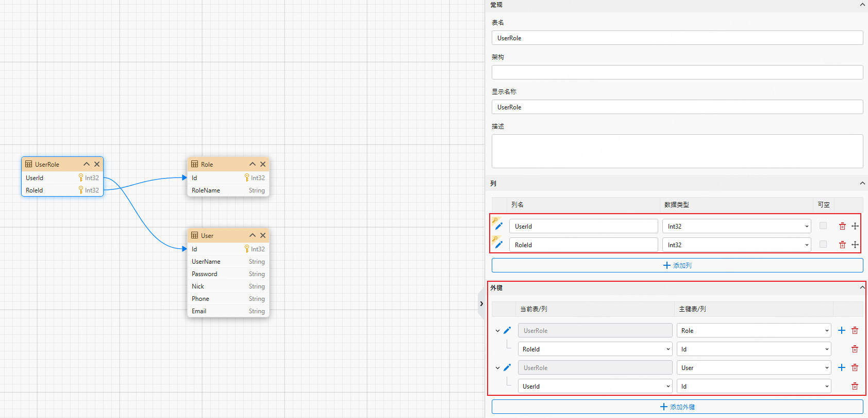The height and width of the screenshot is (418, 868).
Task: Click the edit pencil for UserId column
Action: 498,226
